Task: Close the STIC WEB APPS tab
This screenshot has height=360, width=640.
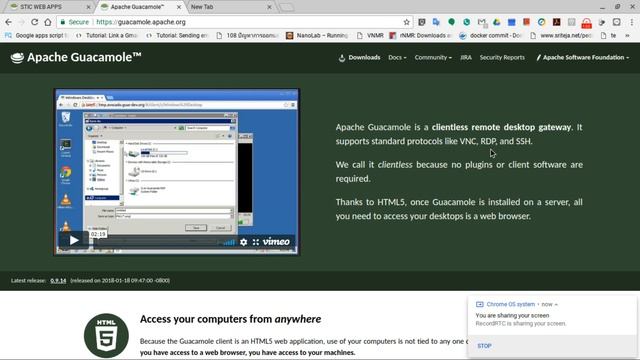Action: (x=89, y=7)
